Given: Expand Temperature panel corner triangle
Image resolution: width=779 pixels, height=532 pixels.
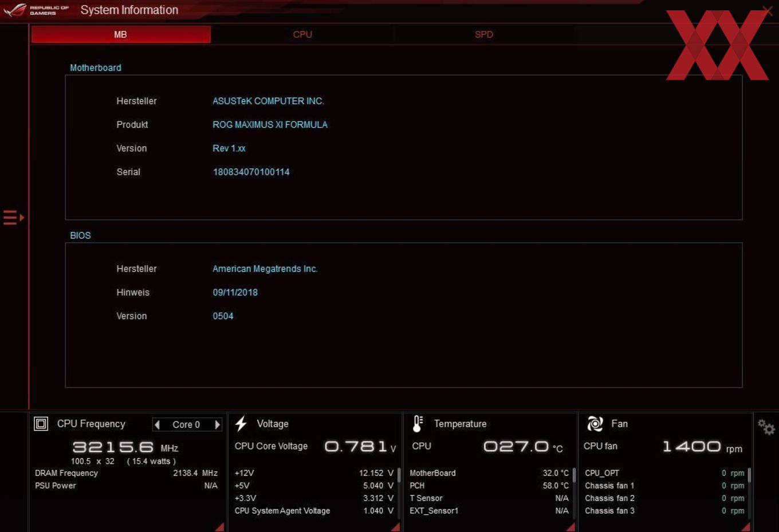Looking at the screenshot, I should pos(571,527).
